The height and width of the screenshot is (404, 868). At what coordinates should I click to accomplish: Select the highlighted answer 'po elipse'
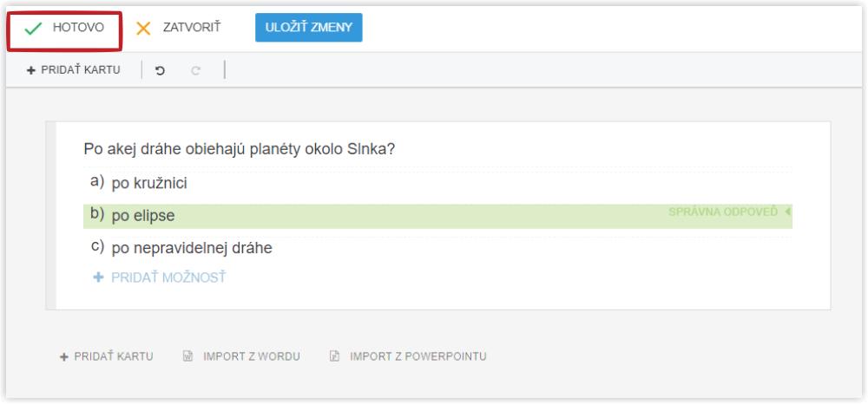click(143, 216)
